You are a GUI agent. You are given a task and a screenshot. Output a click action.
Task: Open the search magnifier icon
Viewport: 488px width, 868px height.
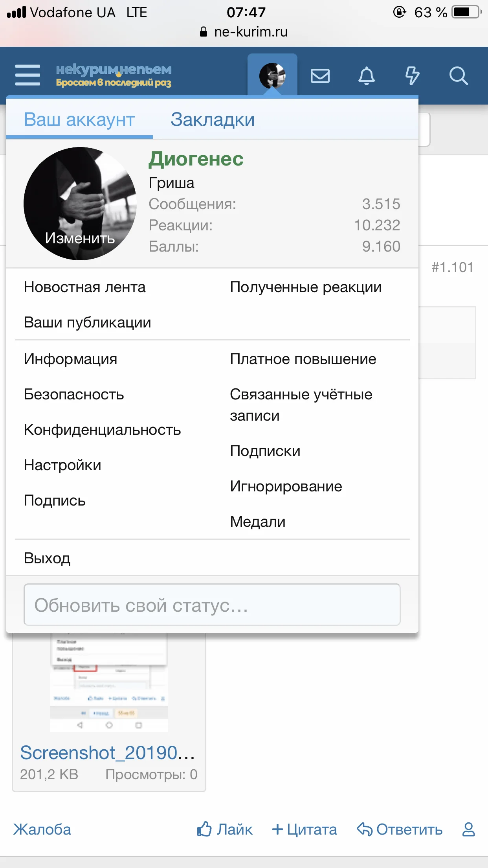pyautogui.click(x=459, y=75)
